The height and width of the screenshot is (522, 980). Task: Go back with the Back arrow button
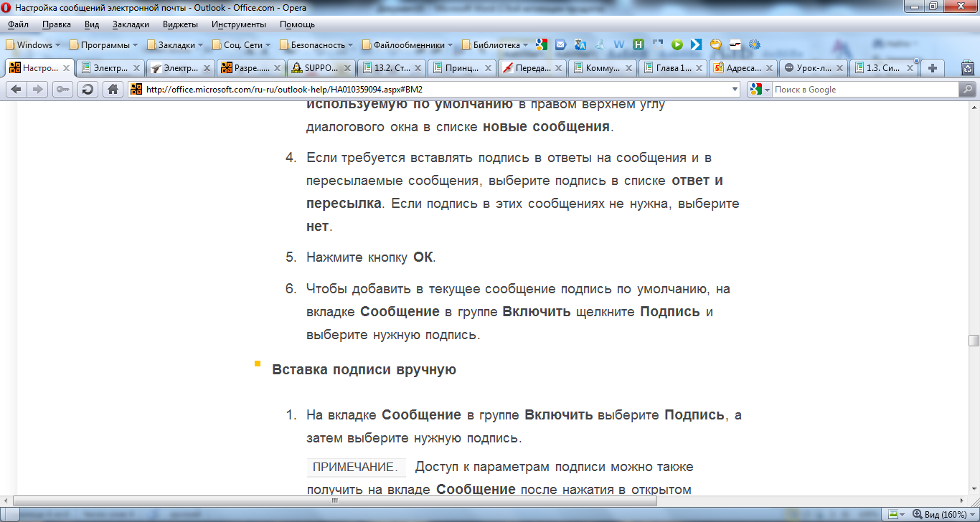point(16,90)
